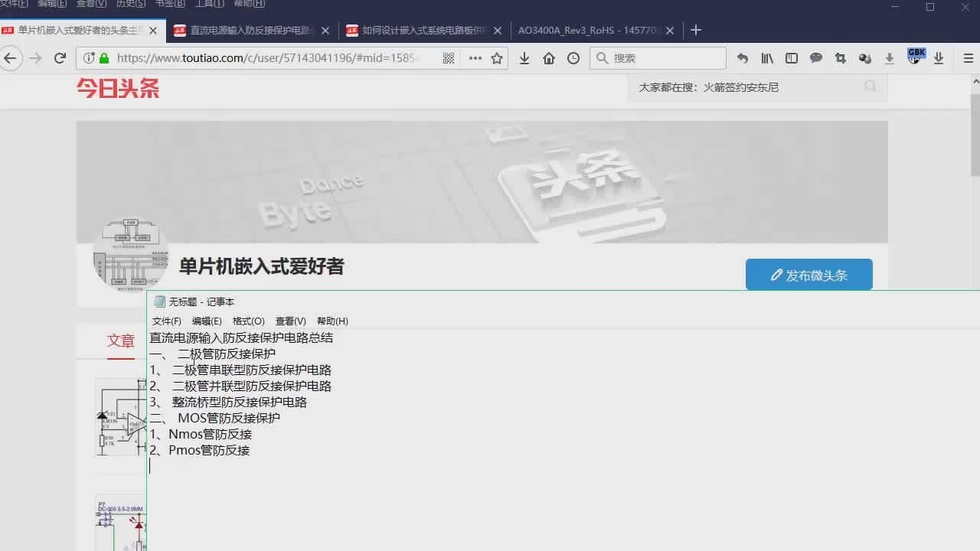
Task: Click the toutiao search magnifier icon
Action: click(871, 86)
